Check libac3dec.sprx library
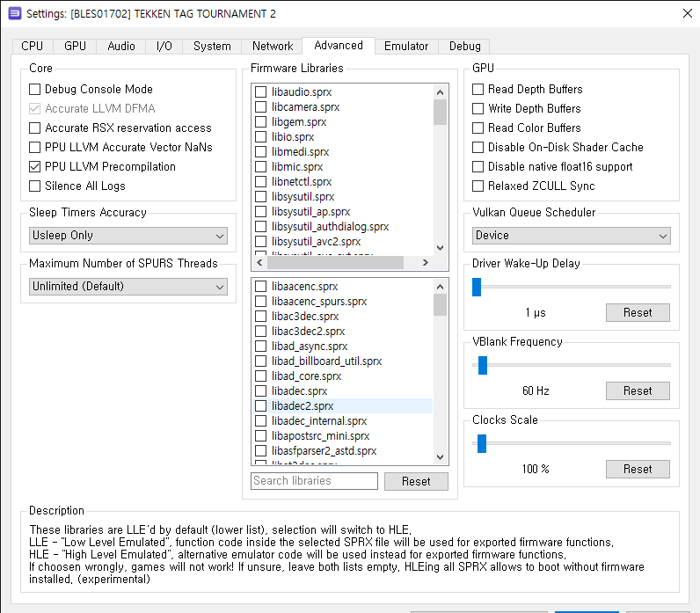Viewport: 700px width, 613px height. click(260, 316)
